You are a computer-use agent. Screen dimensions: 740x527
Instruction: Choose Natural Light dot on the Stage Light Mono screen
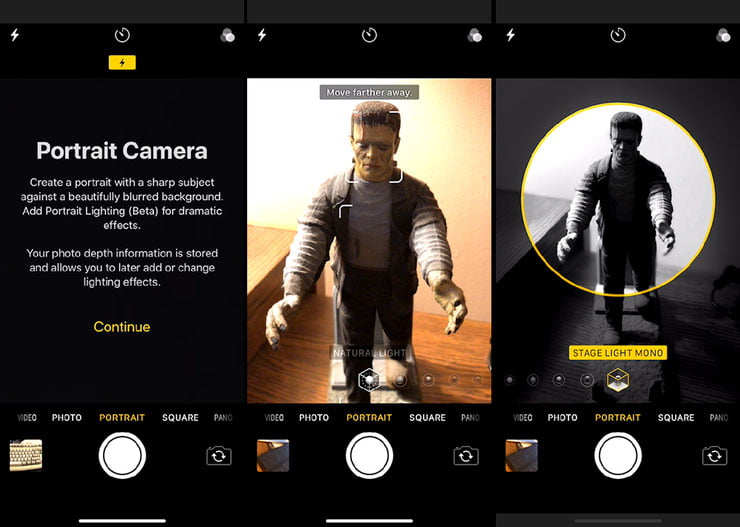coord(509,380)
